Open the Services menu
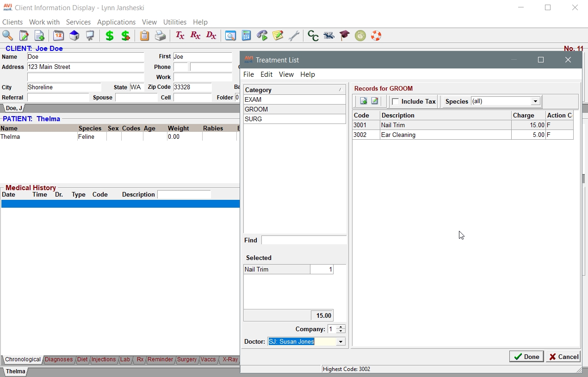The height and width of the screenshot is (377, 588). click(x=78, y=22)
